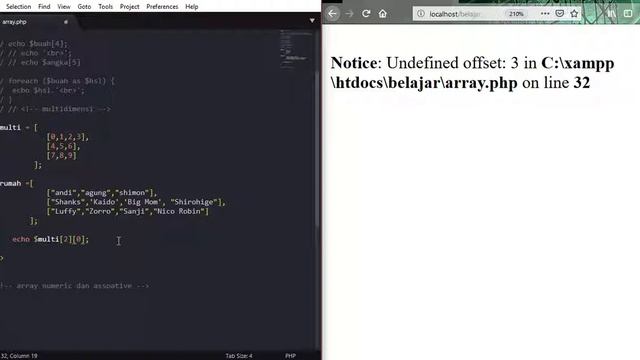
Task: Click the foreach $buah comment line
Action: click(58, 81)
